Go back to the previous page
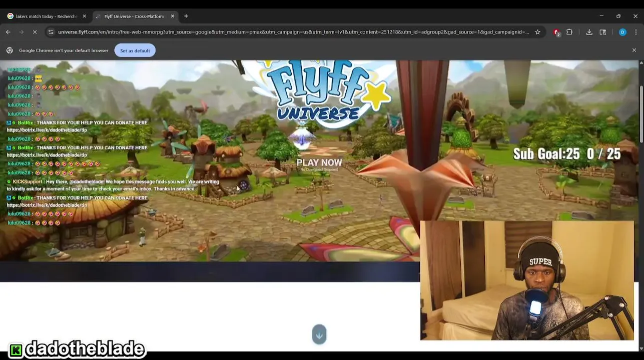This screenshot has height=360, width=644. pos(9,32)
